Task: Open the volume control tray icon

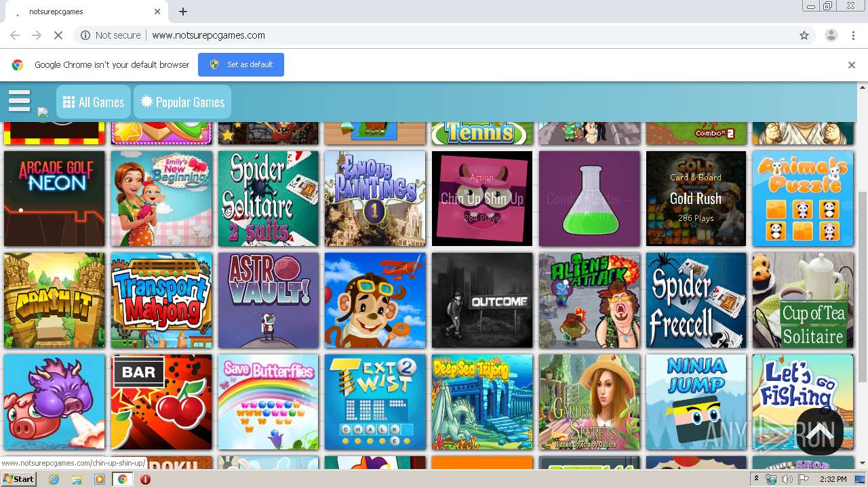Action: click(x=787, y=479)
